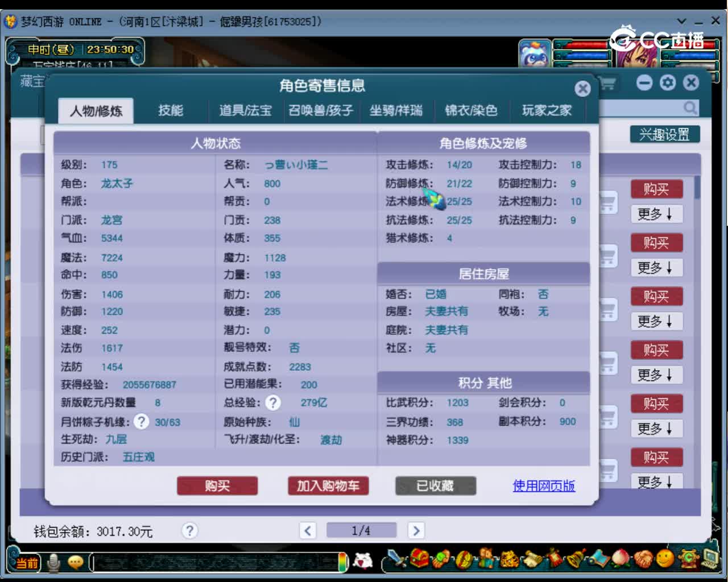Open the green gear system icon at the bottom right
This screenshot has width=728, height=582.
tap(688, 560)
